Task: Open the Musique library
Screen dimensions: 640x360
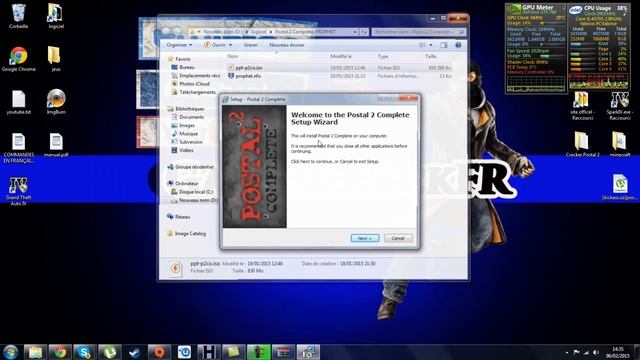Action: point(188,134)
